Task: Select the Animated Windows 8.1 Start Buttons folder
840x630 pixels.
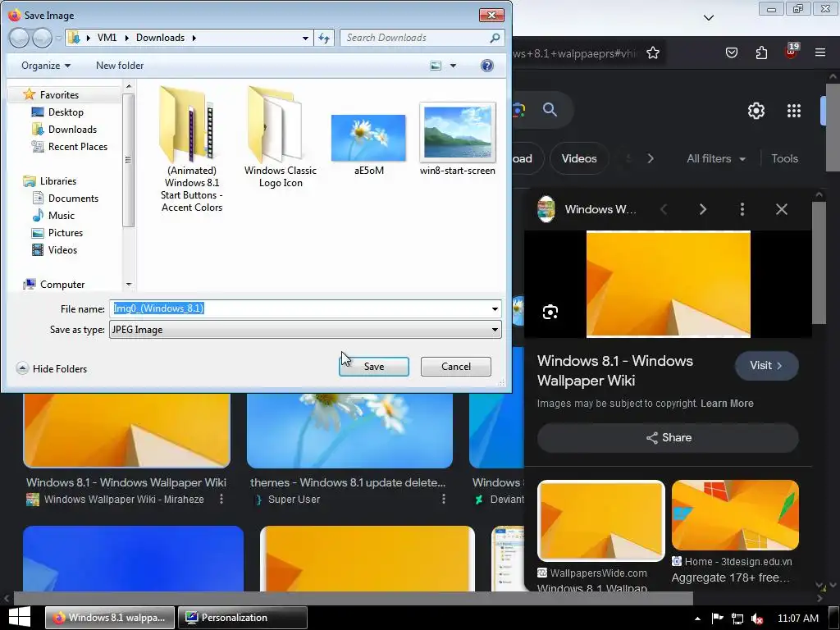Action: (191, 150)
